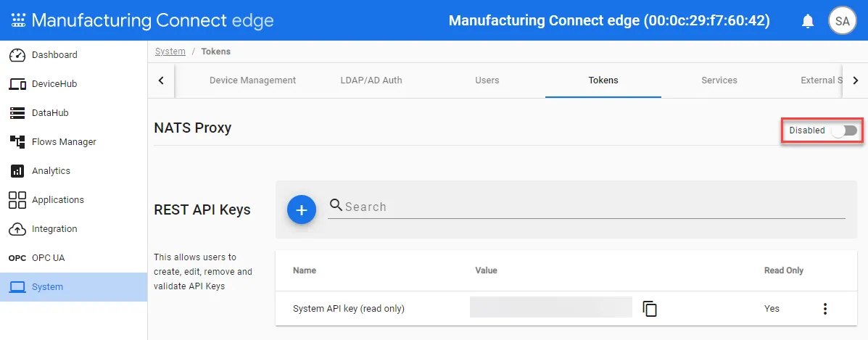The width and height of the screenshot is (868, 340).
Task: Click the 'System API key (read only)' cell
Action: point(349,308)
